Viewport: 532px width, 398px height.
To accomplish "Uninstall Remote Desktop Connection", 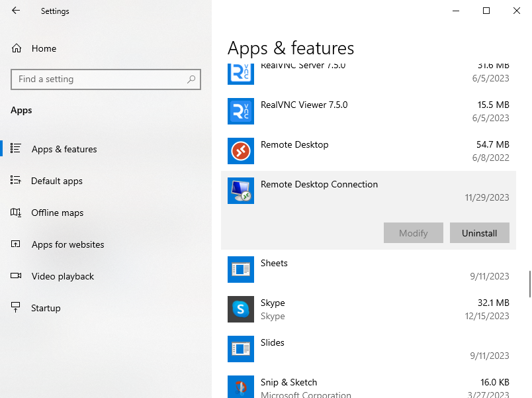I will pyautogui.click(x=479, y=233).
